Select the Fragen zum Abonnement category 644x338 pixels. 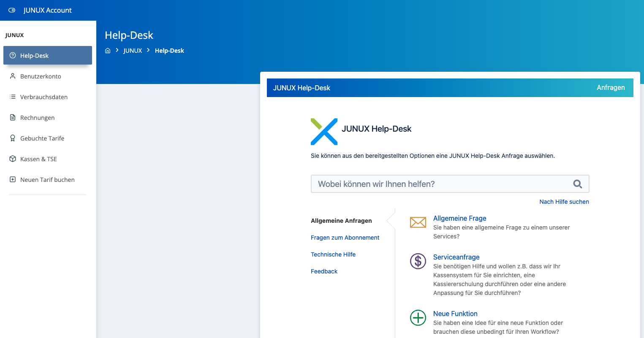tap(345, 238)
